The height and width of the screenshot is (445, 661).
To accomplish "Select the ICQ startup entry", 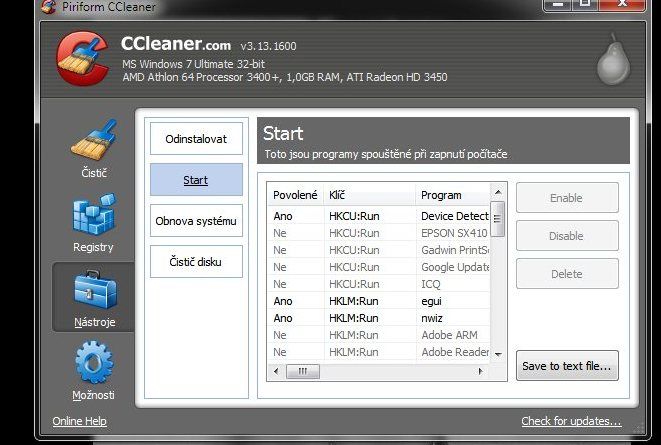I will [379, 284].
